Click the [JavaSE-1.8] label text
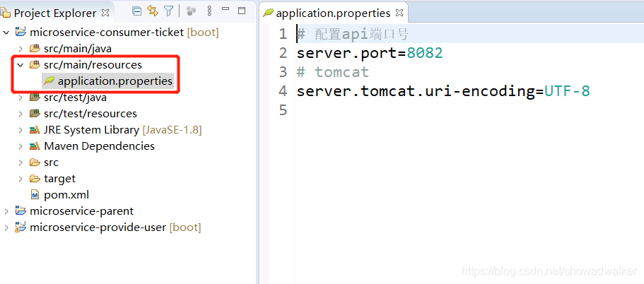 click(172, 130)
